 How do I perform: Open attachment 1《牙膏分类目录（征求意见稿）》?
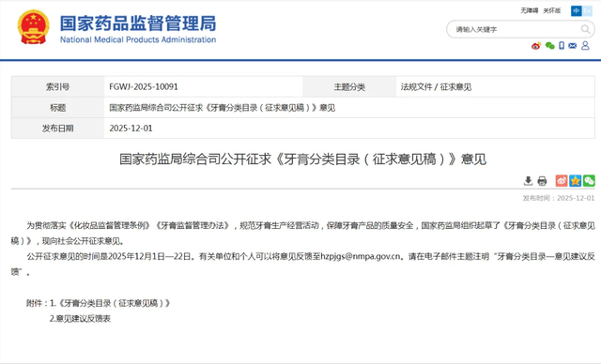click(x=115, y=303)
